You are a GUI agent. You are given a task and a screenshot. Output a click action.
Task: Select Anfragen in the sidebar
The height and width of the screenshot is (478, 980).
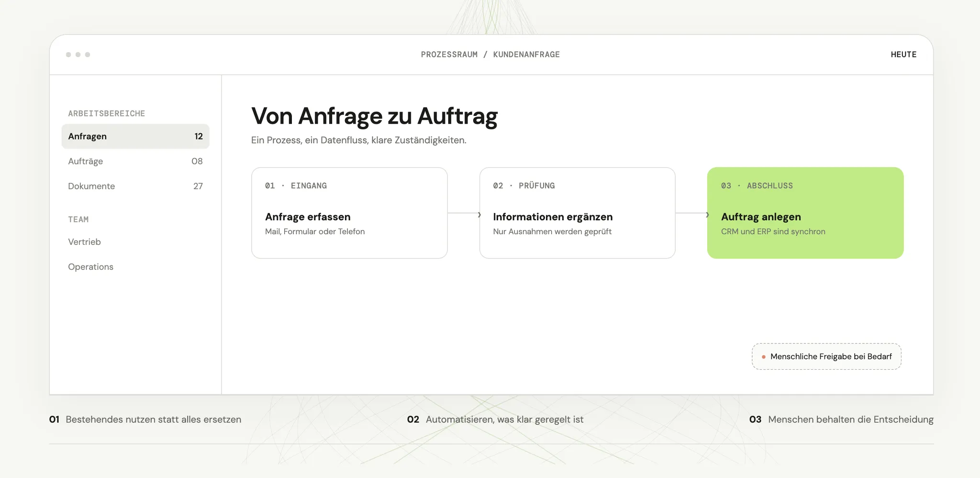coord(135,137)
